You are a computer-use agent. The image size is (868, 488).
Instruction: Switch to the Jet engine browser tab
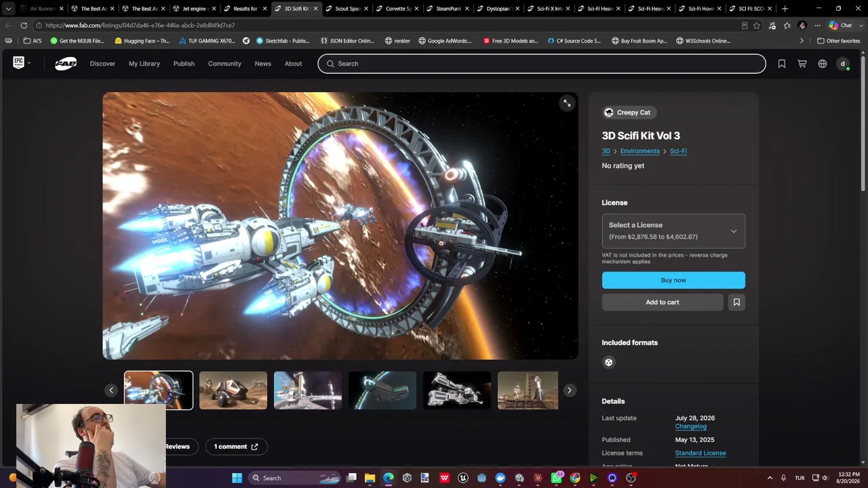[193, 9]
